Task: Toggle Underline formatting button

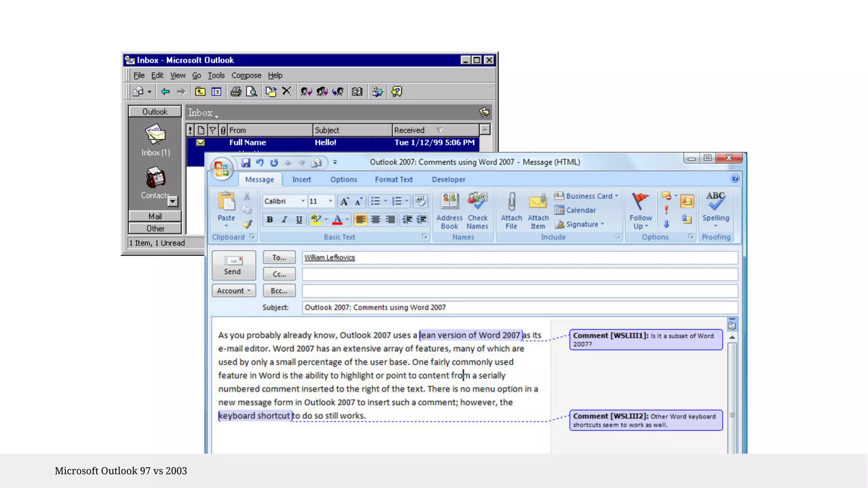Action: pos(299,219)
